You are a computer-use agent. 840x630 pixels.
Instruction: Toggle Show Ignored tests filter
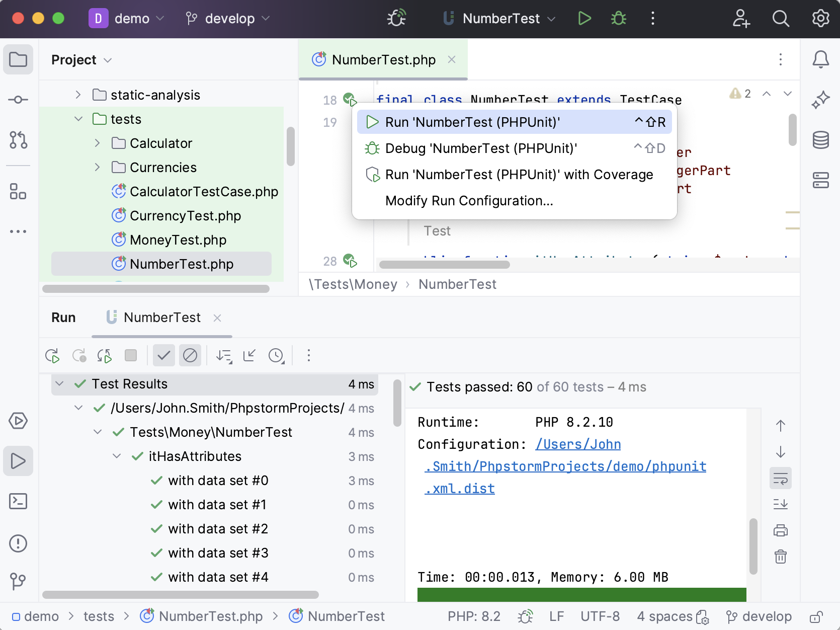190,355
